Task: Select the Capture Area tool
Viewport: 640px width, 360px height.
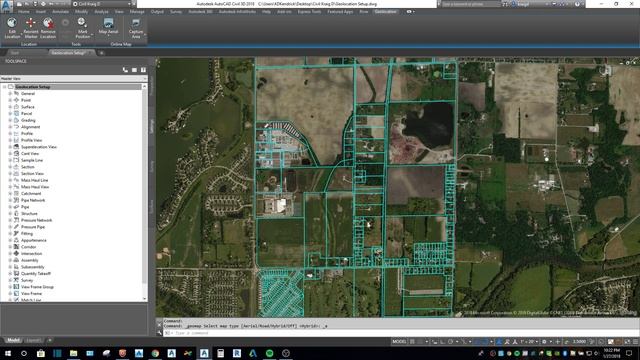Action: [136, 28]
